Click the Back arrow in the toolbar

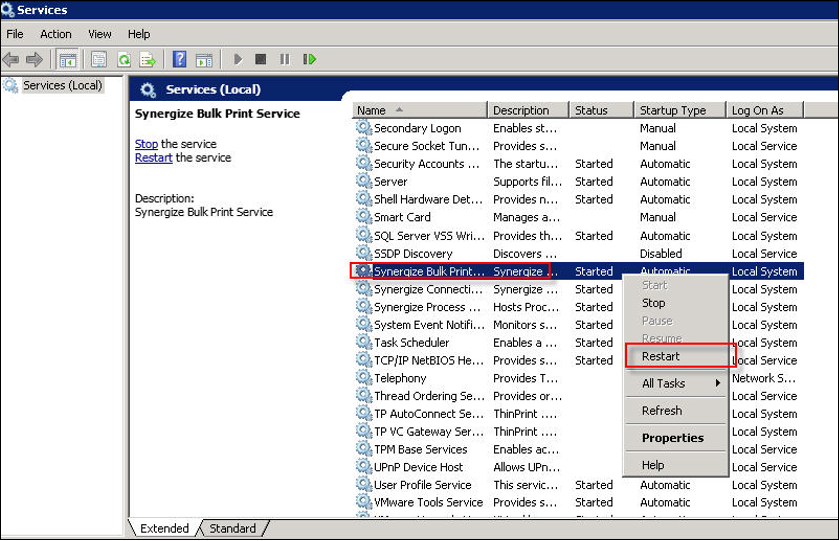tap(11, 60)
